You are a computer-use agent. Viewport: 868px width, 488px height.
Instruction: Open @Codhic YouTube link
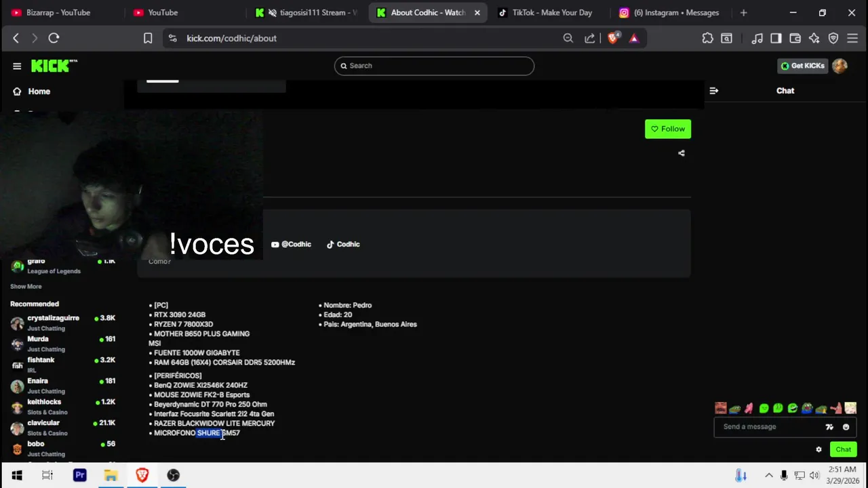tap(291, 244)
